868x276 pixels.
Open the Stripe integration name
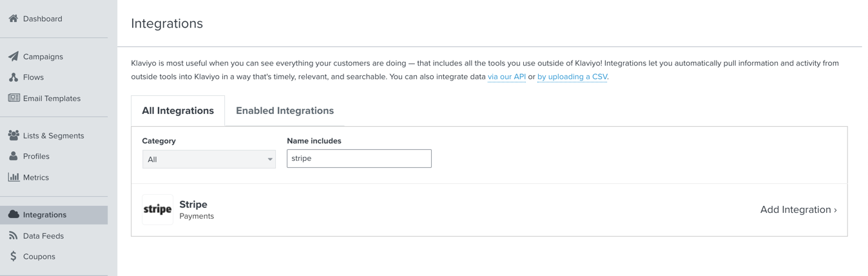[x=193, y=204]
